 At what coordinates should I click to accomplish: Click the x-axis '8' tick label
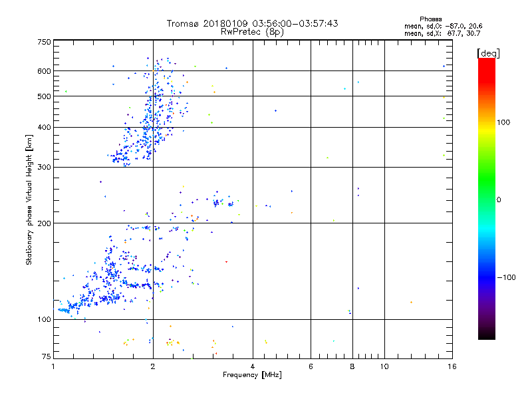tap(352, 366)
